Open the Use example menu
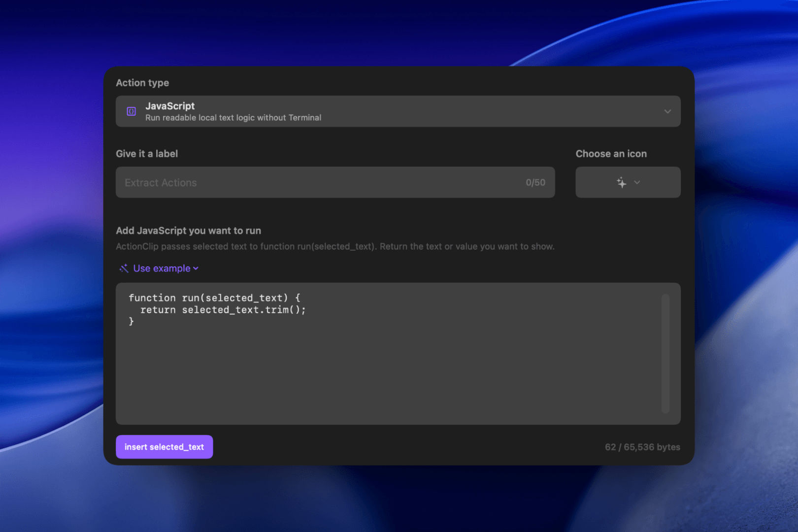This screenshot has width=798, height=532. pyautogui.click(x=159, y=268)
